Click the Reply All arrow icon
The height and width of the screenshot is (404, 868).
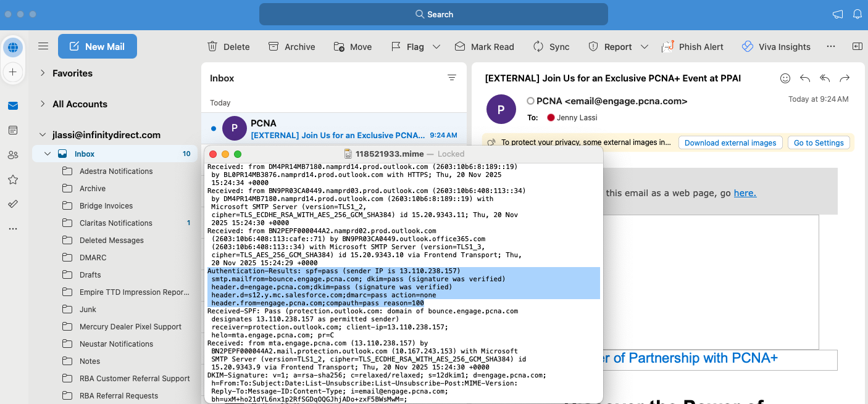tap(825, 78)
